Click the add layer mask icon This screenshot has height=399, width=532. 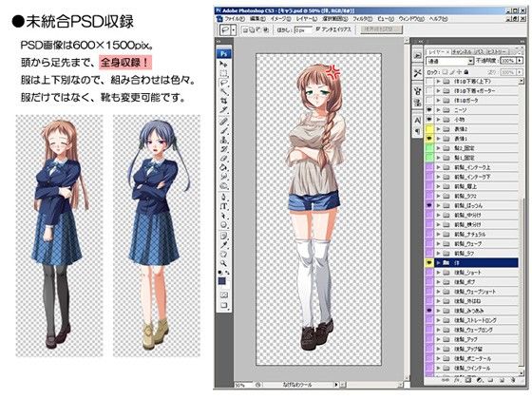pyautogui.click(x=468, y=380)
